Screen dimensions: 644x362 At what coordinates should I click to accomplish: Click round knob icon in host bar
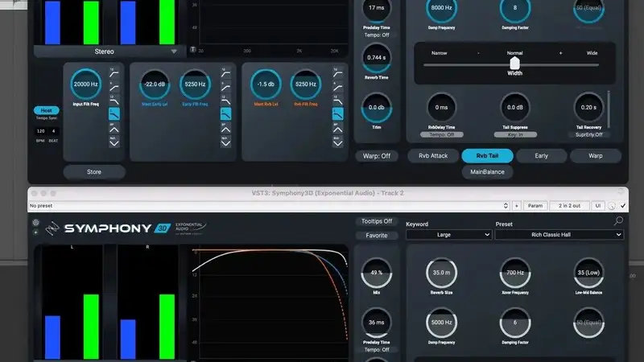(612, 206)
